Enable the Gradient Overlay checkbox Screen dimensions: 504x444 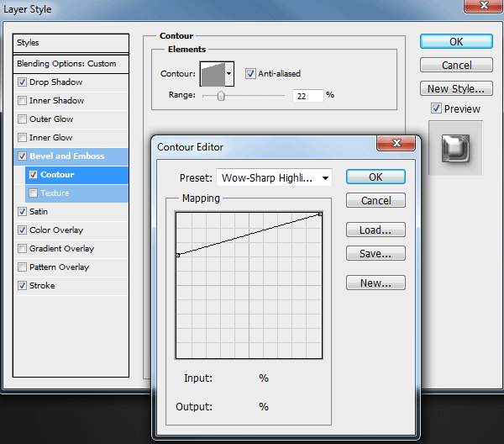pos(22,248)
